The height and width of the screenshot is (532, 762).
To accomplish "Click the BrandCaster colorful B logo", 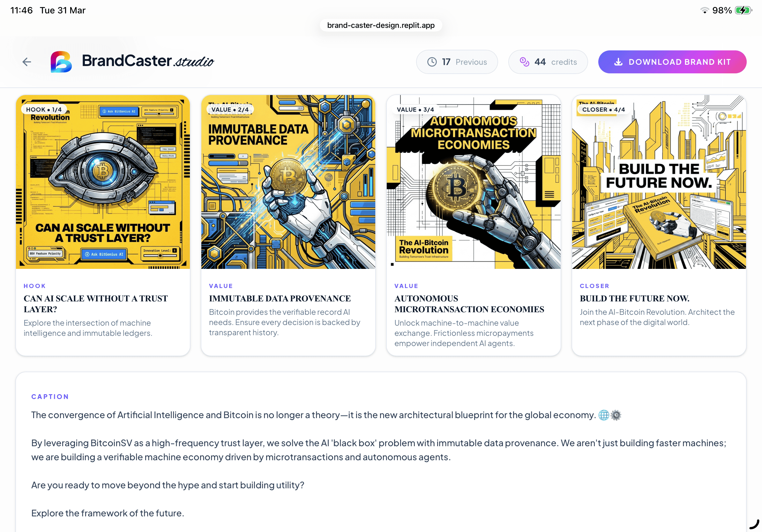I will (61, 62).
